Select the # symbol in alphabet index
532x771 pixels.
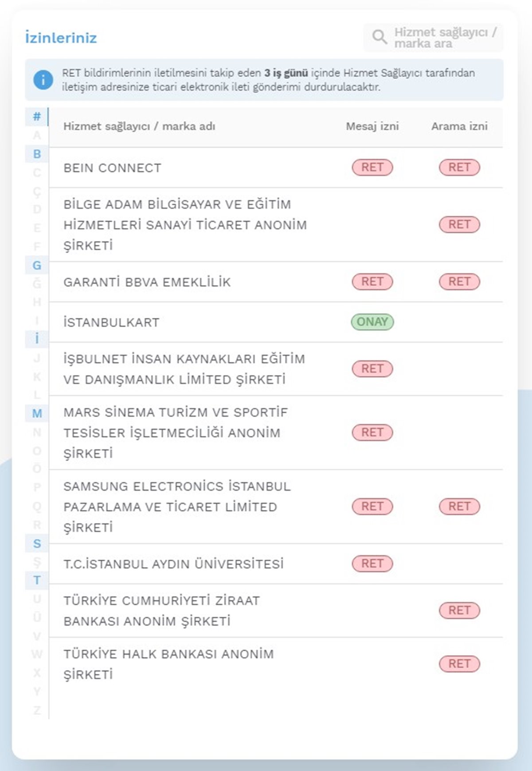(x=37, y=117)
